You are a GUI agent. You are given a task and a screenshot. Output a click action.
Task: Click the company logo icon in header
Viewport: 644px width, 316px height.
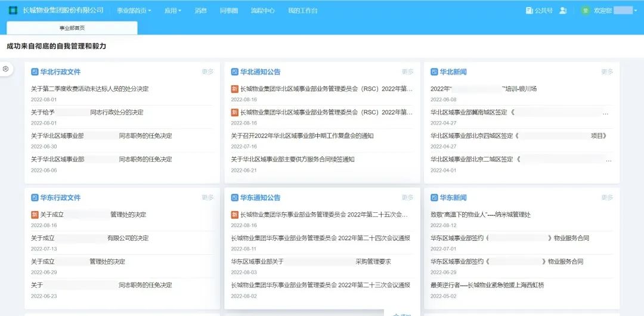click(x=13, y=10)
